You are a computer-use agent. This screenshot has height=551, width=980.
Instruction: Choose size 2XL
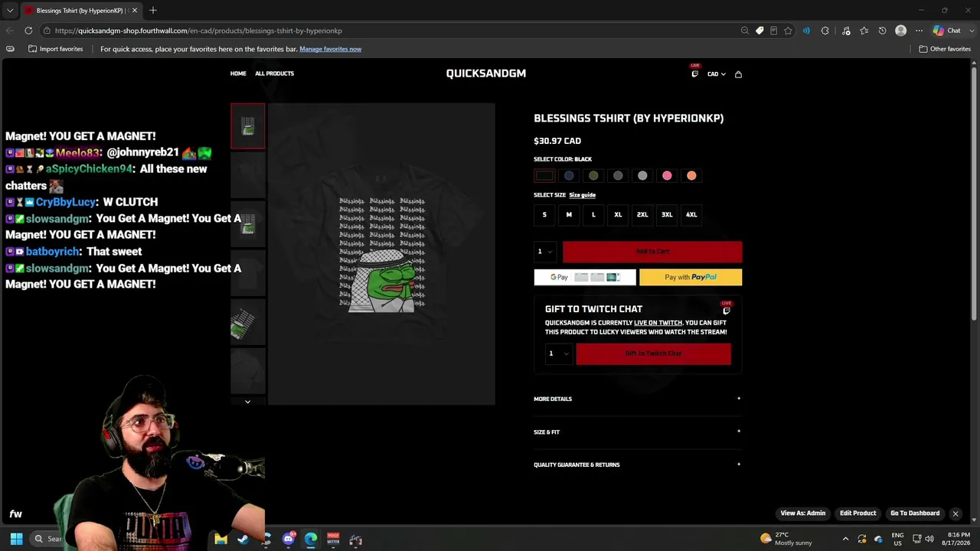point(642,215)
